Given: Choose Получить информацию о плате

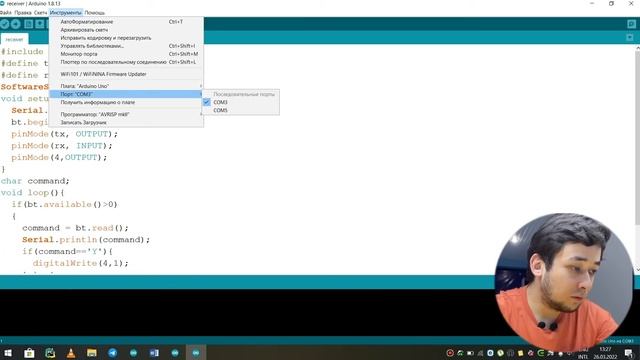Looking at the screenshot, I should [x=126, y=102].
